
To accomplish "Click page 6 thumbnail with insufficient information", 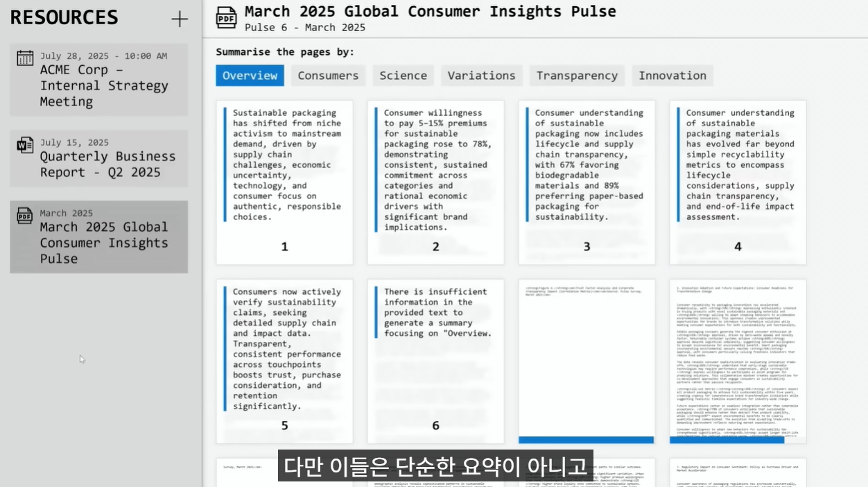I will pos(435,361).
